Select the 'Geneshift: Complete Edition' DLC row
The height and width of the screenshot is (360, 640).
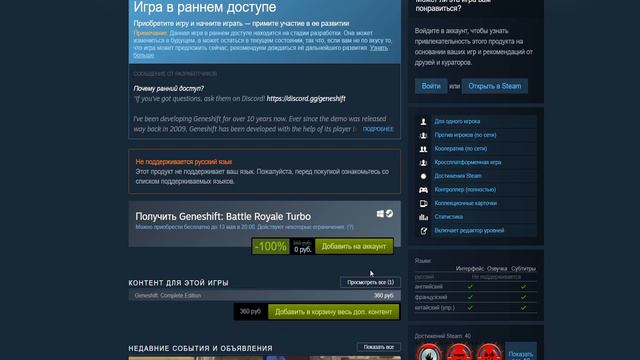264,295
